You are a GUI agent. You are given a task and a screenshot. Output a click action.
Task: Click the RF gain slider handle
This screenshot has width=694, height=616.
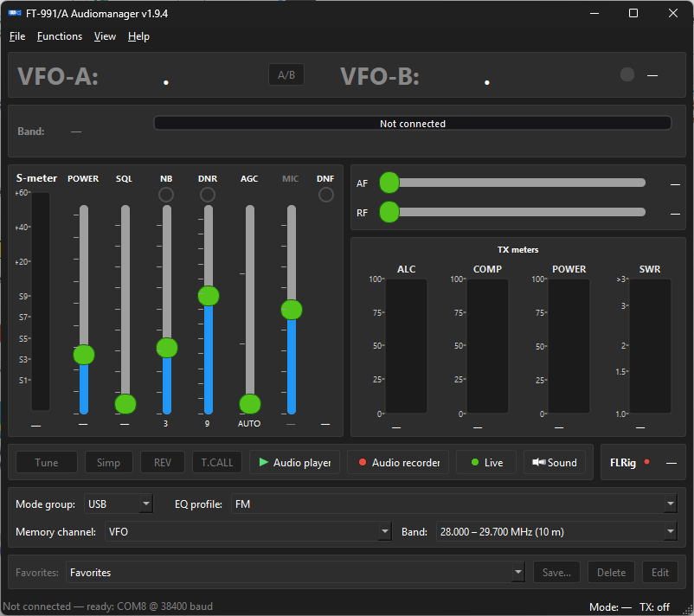[x=389, y=212]
